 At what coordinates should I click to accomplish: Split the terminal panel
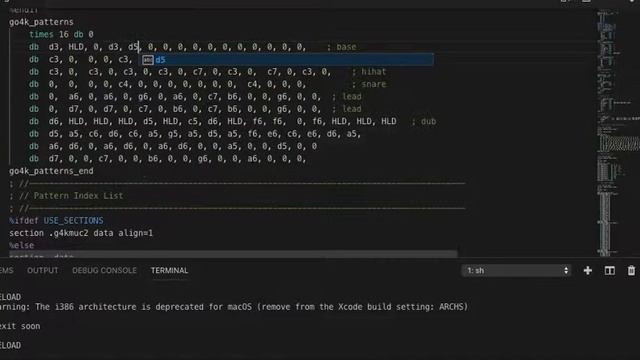[609, 271]
